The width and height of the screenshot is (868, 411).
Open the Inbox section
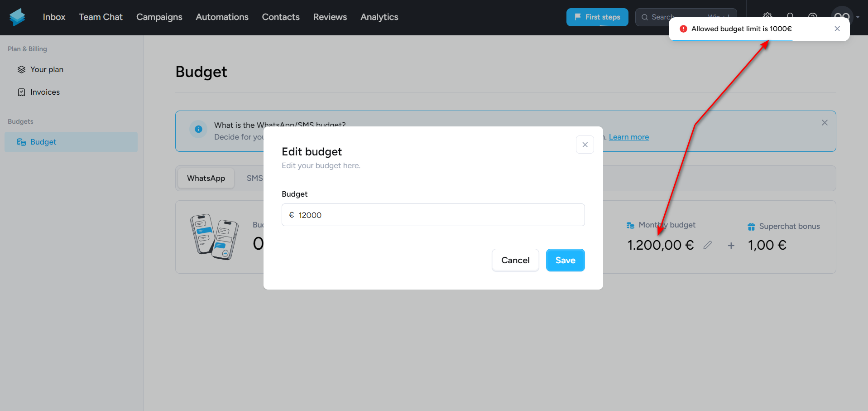coord(54,17)
